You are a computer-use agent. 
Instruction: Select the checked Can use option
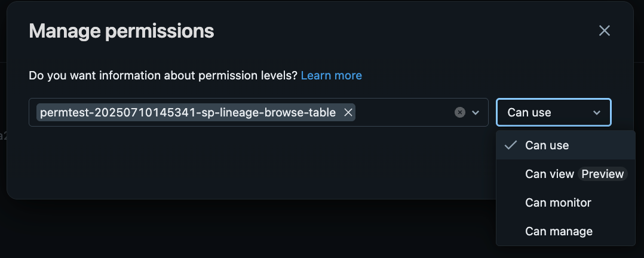566,145
